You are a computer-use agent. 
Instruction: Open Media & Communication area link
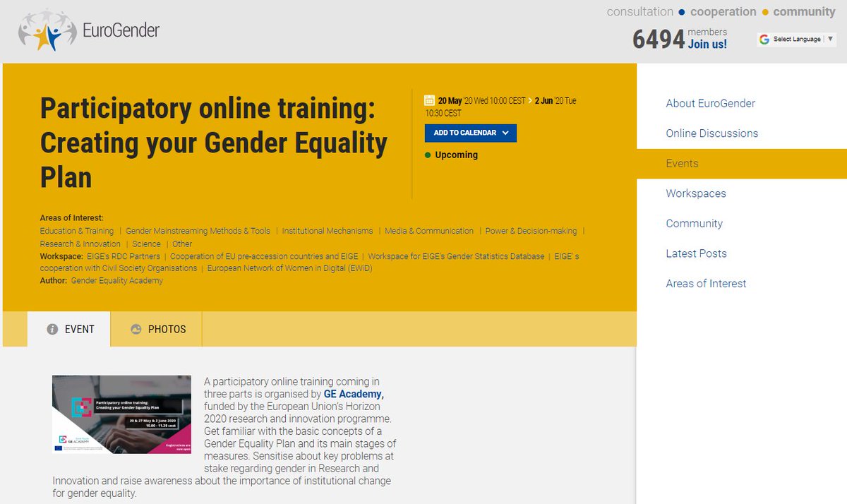click(429, 231)
